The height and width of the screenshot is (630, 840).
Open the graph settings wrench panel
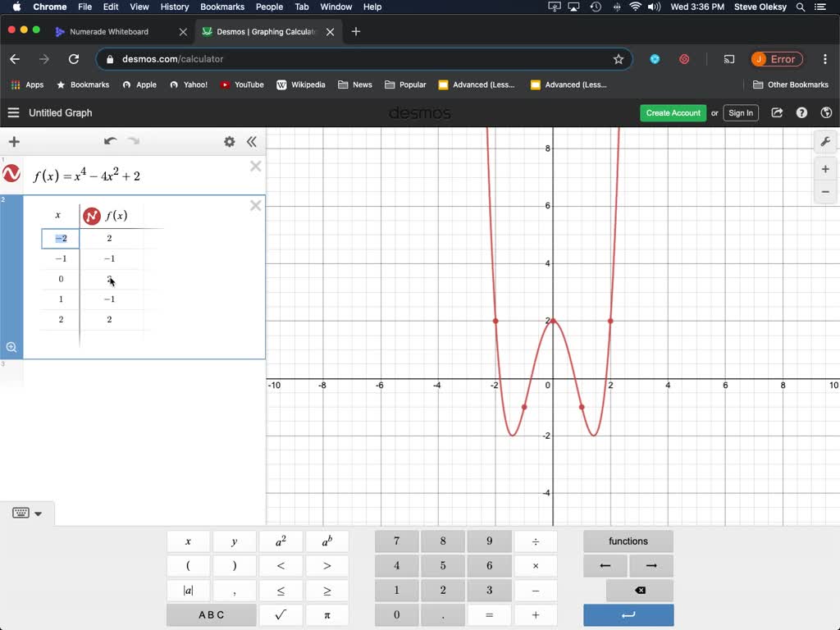[825, 141]
